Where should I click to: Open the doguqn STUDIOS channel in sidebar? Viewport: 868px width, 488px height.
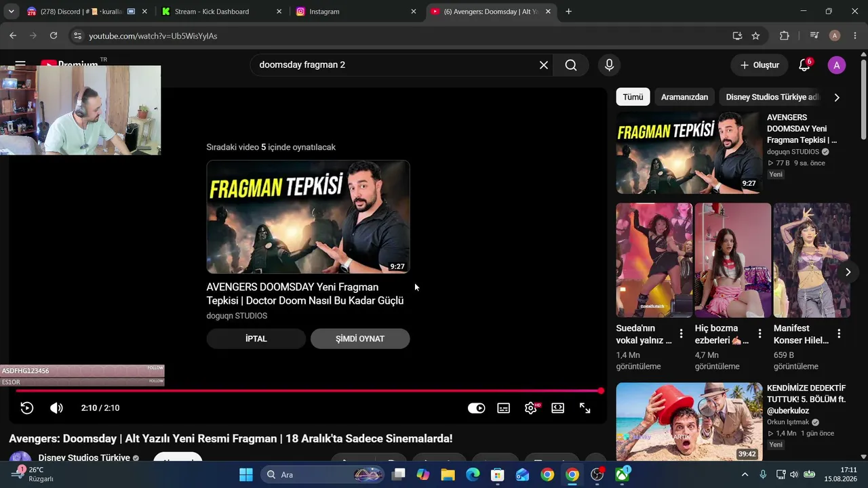[x=793, y=152]
